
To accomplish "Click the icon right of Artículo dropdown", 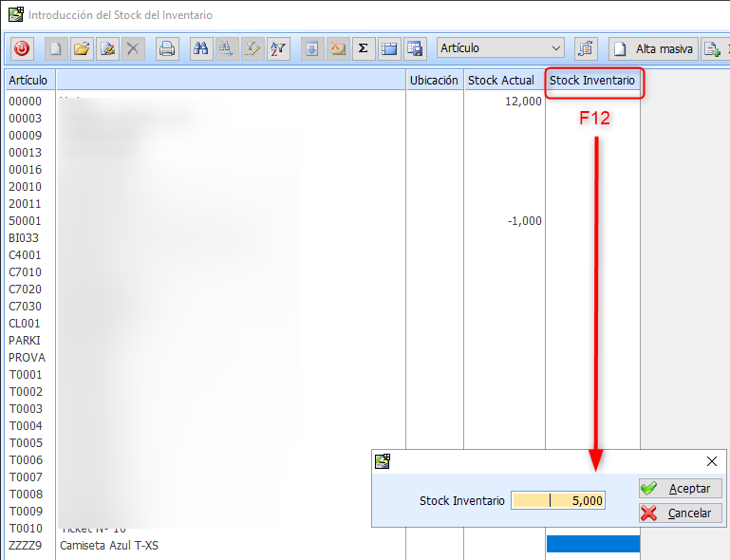I will click(585, 48).
